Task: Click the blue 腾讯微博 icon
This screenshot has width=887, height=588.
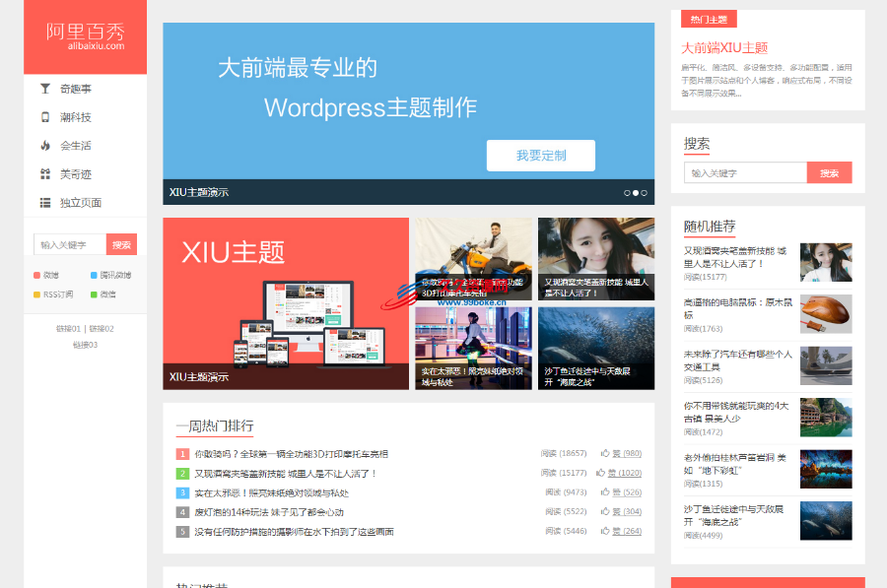Action: (x=94, y=275)
